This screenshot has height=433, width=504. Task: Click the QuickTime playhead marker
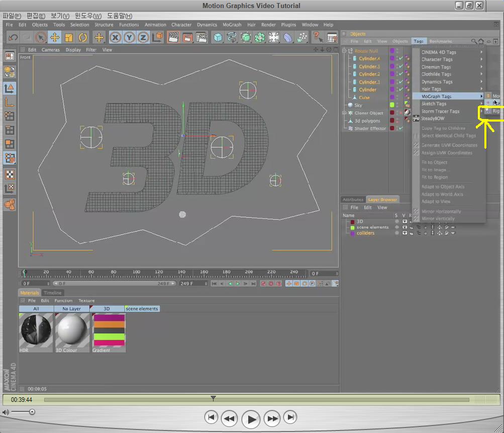[x=213, y=398]
